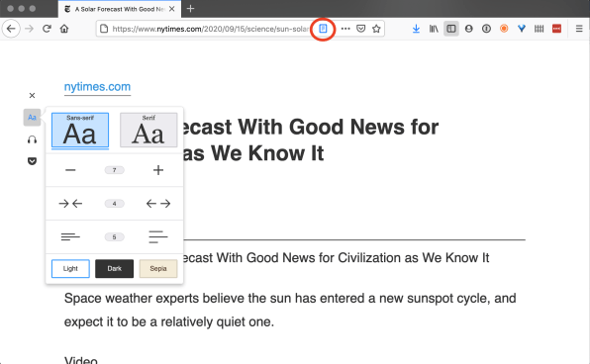This screenshot has height=364, width=590.
Task: Click the font size value 7
Action: click(x=115, y=170)
